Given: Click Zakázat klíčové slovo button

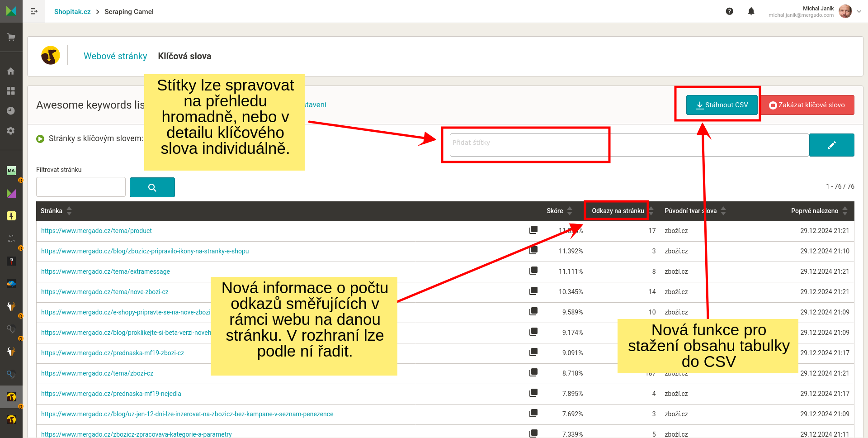Looking at the screenshot, I should tap(807, 105).
